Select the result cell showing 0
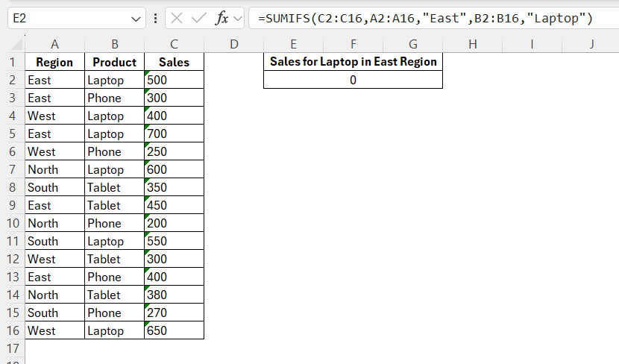This screenshot has width=619, height=364. click(353, 80)
